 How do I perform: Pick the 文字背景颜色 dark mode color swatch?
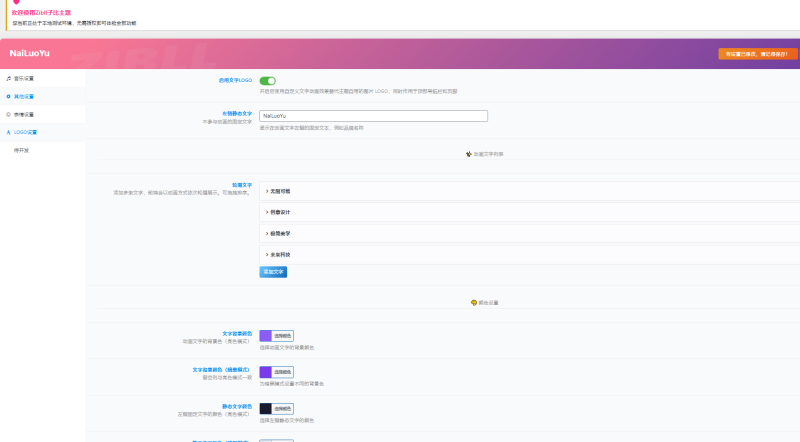[x=265, y=372]
